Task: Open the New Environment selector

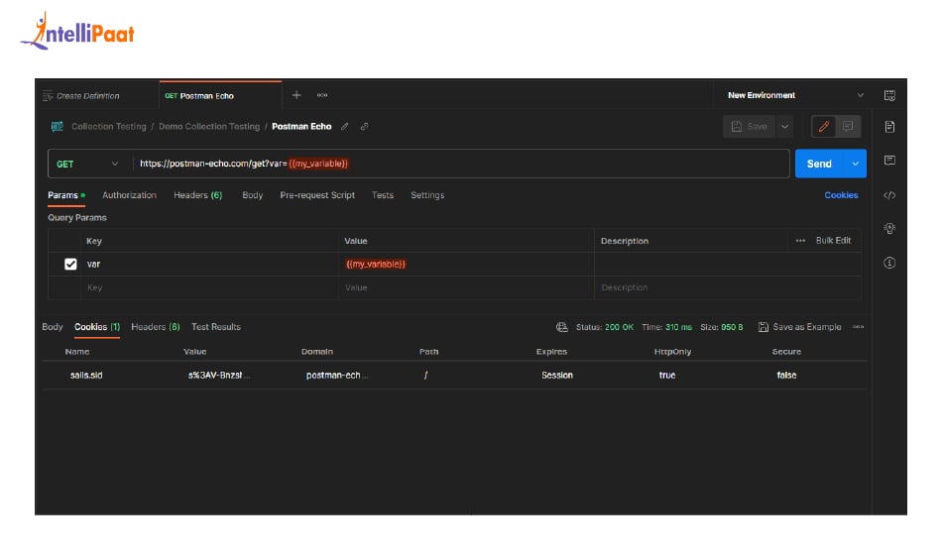Action: (x=795, y=95)
